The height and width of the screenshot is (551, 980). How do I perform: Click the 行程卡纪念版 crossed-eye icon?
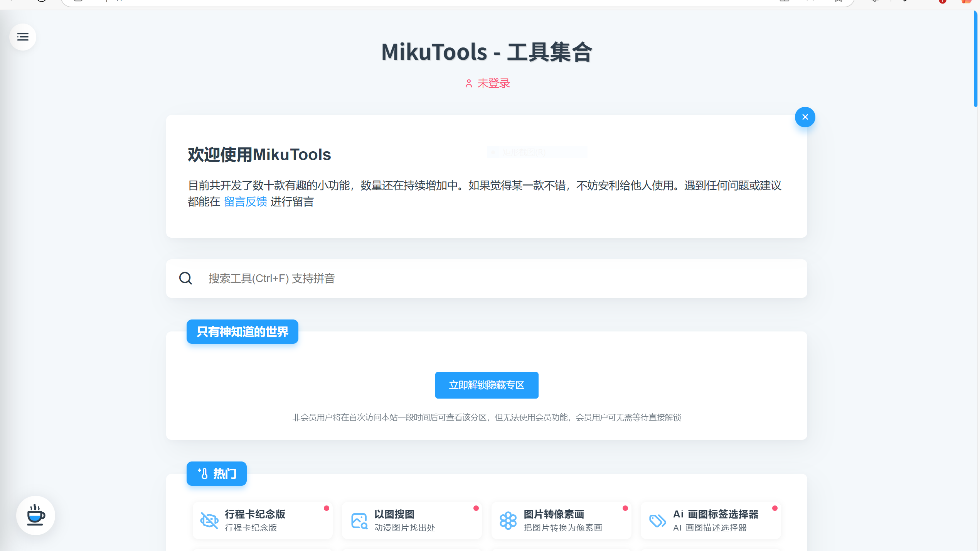(209, 521)
